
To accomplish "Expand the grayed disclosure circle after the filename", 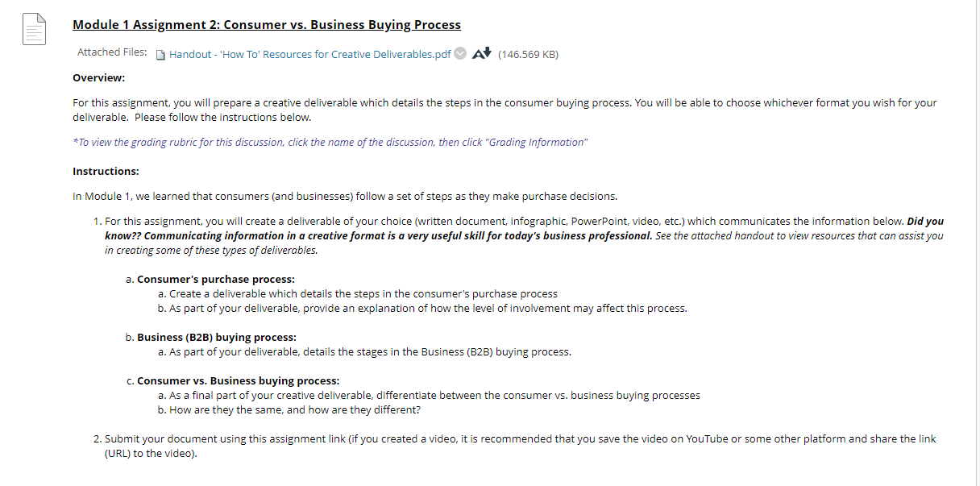I will 459,53.
